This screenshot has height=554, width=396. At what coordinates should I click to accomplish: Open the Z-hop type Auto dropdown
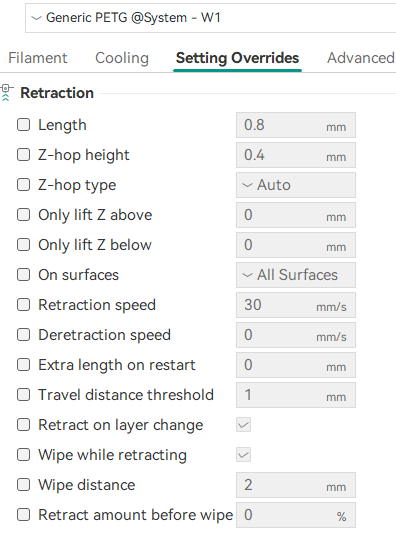pyautogui.click(x=296, y=185)
